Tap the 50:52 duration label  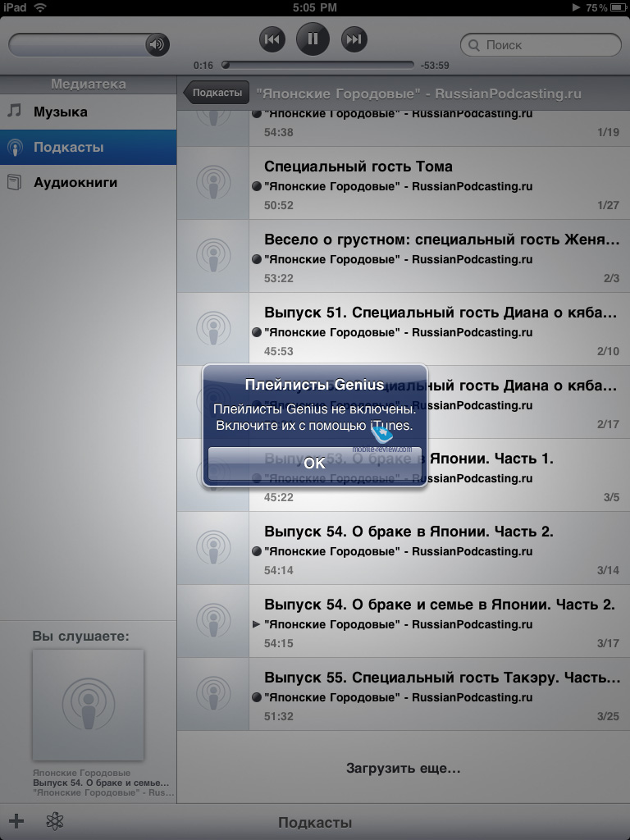(x=279, y=205)
